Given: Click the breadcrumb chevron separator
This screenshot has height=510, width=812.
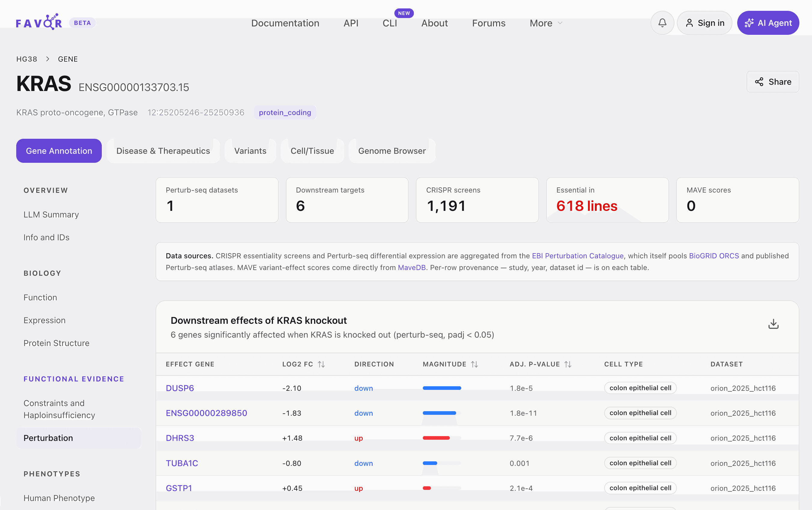Looking at the screenshot, I should [47, 59].
